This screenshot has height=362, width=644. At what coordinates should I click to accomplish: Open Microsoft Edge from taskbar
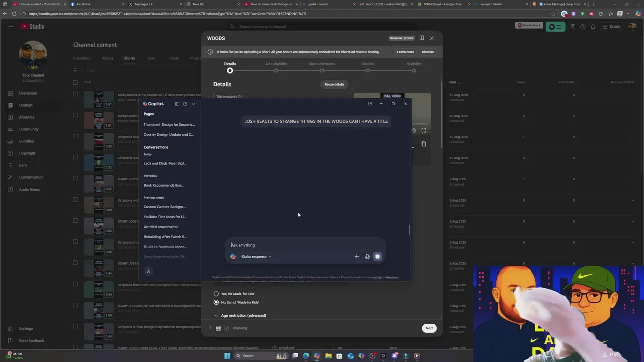point(306,356)
